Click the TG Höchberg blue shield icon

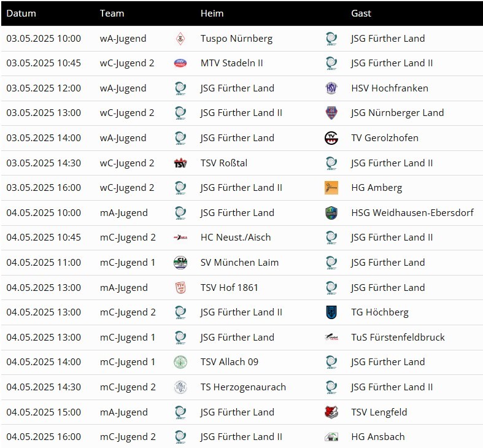tap(331, 312)
